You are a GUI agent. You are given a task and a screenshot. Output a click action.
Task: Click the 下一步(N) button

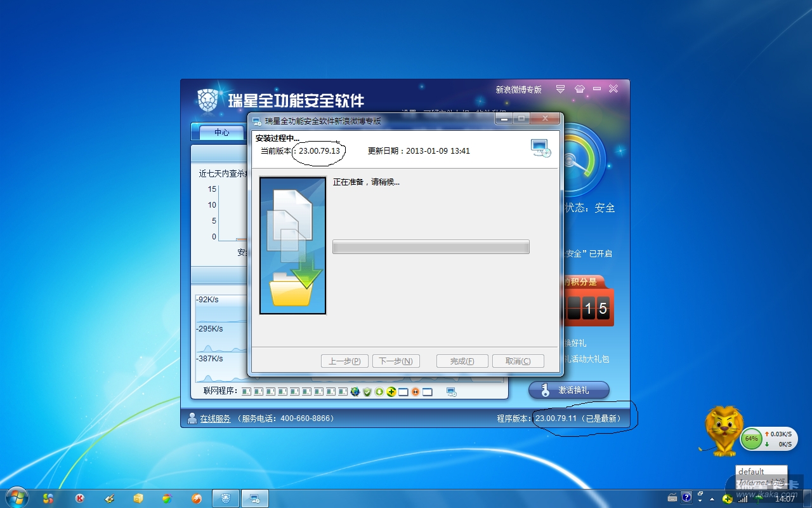[396, 361]
